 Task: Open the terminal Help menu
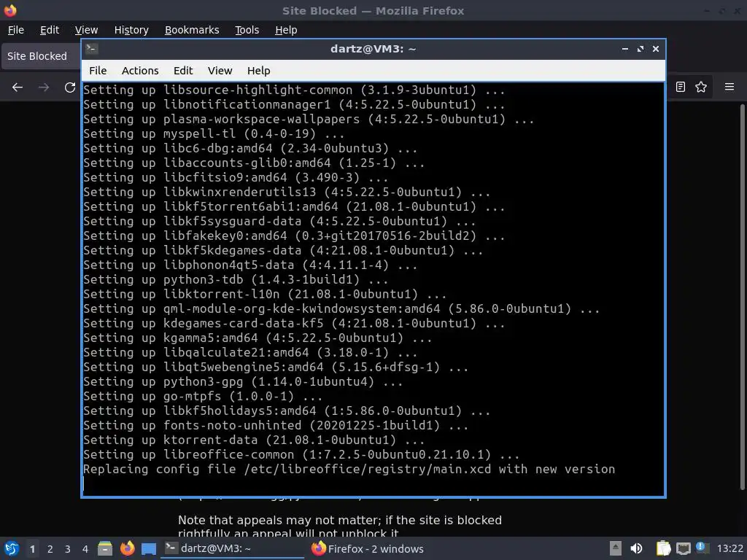pos(259,71)
